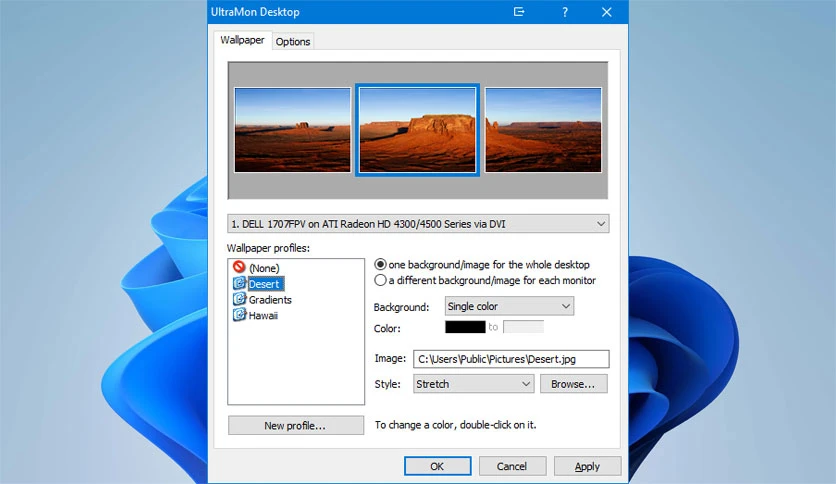This screenshot has width=836, height=484.
Task: Click the disabled second color swatch
Action: pyautogui.click(x=524, y=327)
